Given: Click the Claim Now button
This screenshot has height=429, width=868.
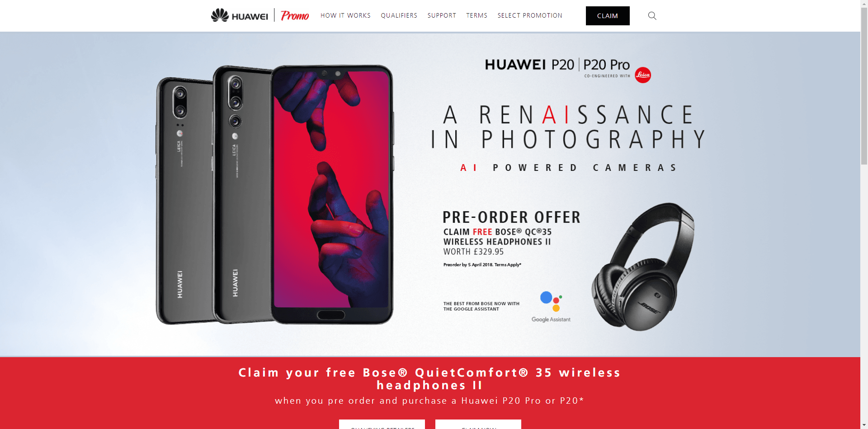Looking at the screenshot, I should tap(478, 424).
